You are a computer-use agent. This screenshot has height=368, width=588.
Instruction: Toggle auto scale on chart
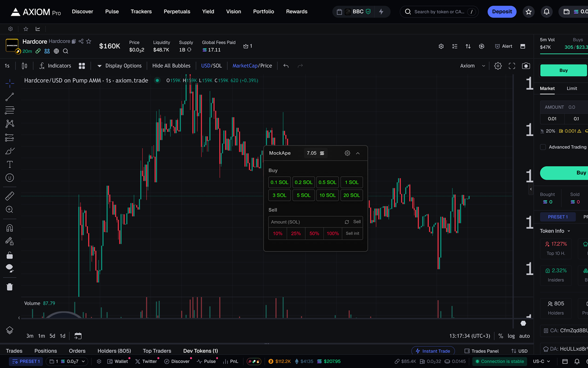click(525, 336)
